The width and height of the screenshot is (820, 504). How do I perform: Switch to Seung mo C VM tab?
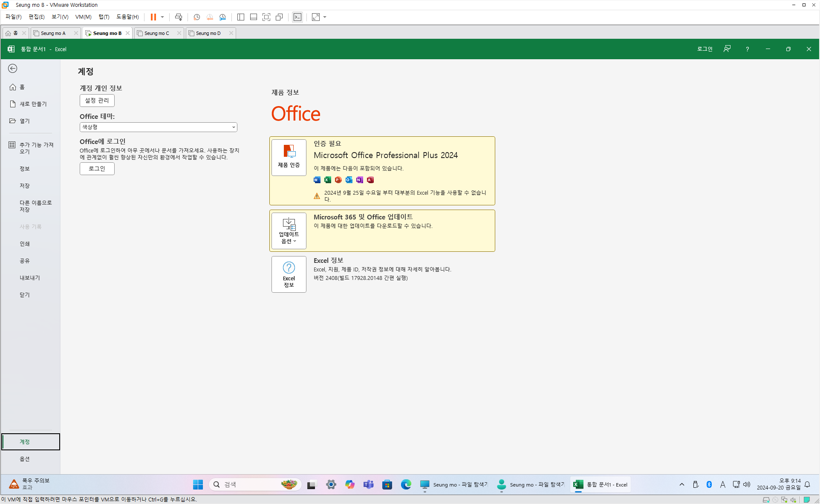(157, 33)
